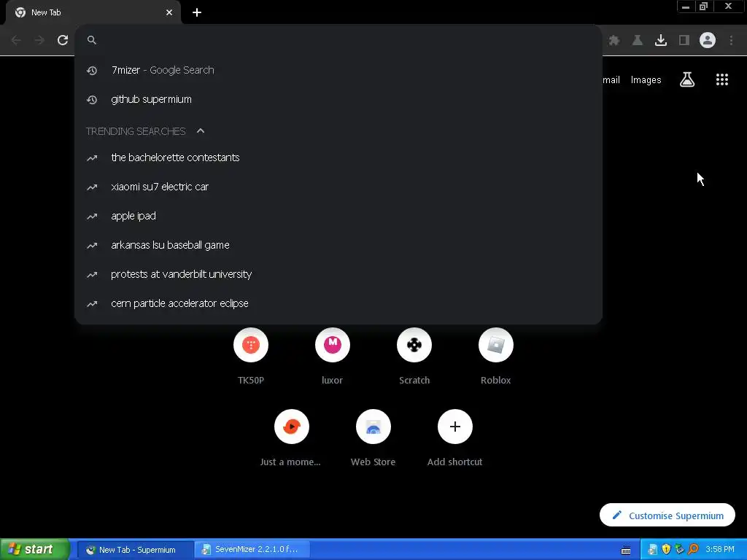Open a new tab with plus button
The height and width of the screenshot is (560, 747).
pyautogui.click(x=197, y=12)
